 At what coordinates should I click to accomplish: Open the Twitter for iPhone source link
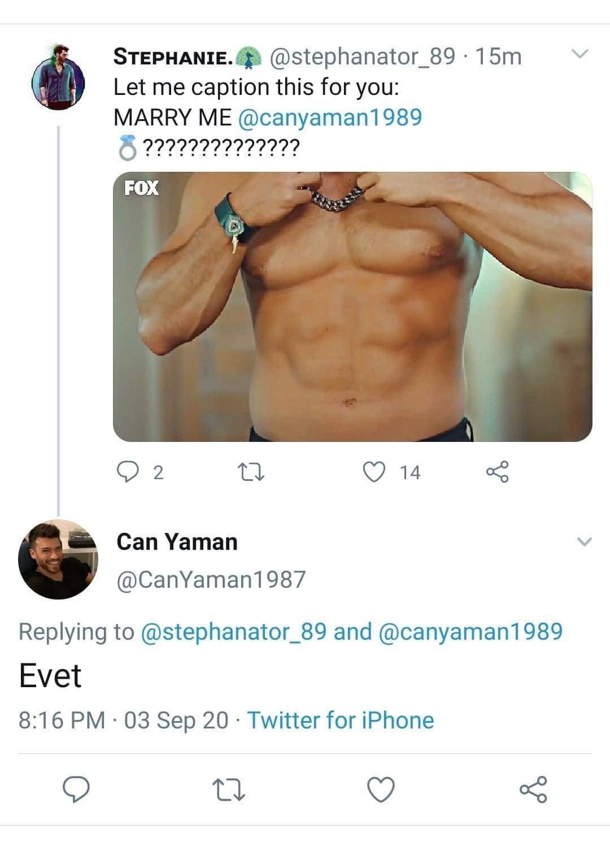pos(341,720)
